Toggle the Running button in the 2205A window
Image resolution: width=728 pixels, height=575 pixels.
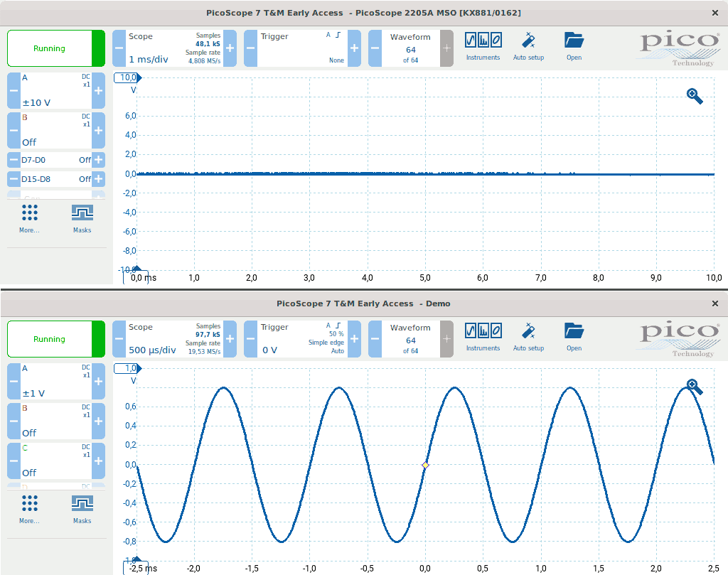[x=56, y=48]
